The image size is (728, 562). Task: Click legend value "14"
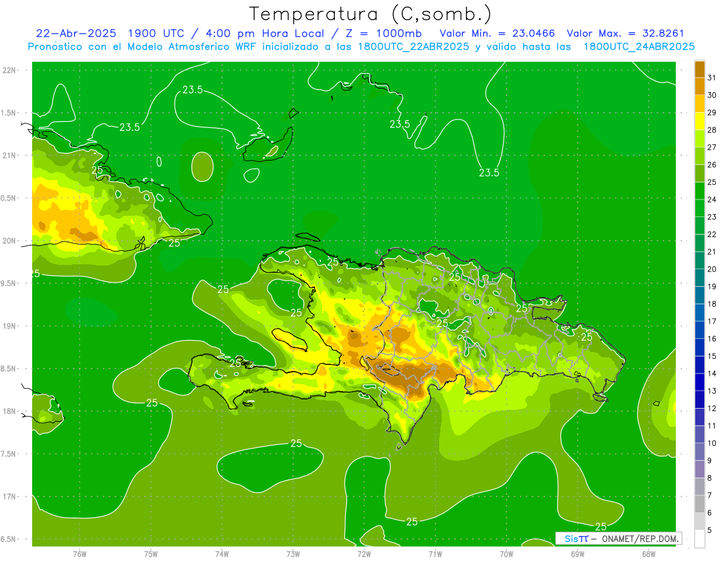click(712, 373)
